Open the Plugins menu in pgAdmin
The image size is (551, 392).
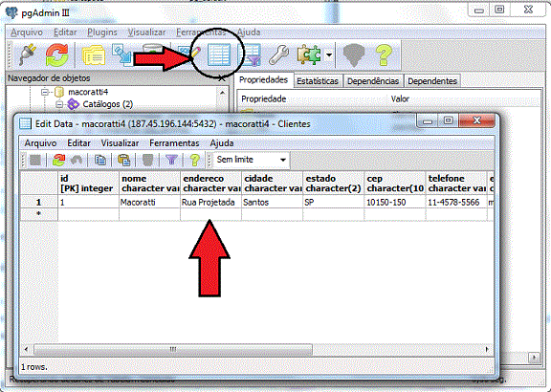coord(102,33)
